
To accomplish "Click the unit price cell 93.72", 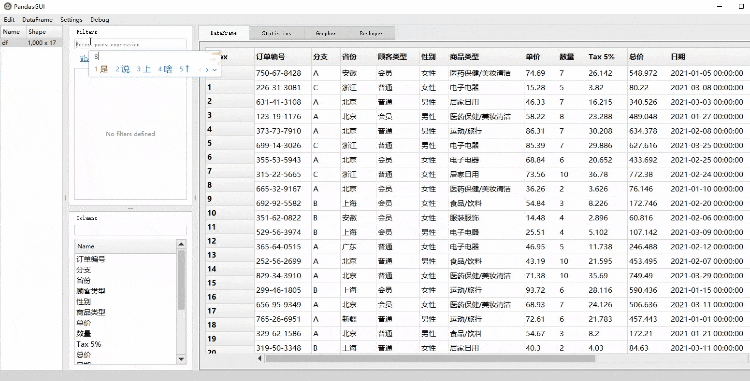I will 540,290.
